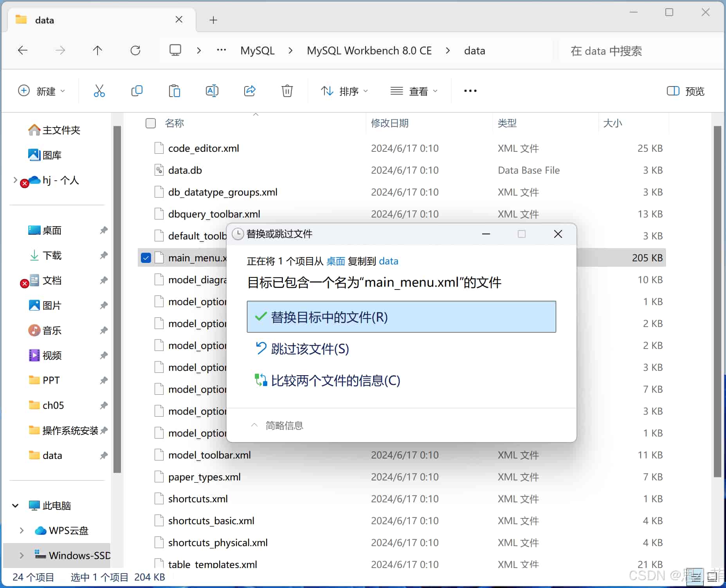
Task: Open the Gallery (图库) sidebar item
Action: (45, 155)
